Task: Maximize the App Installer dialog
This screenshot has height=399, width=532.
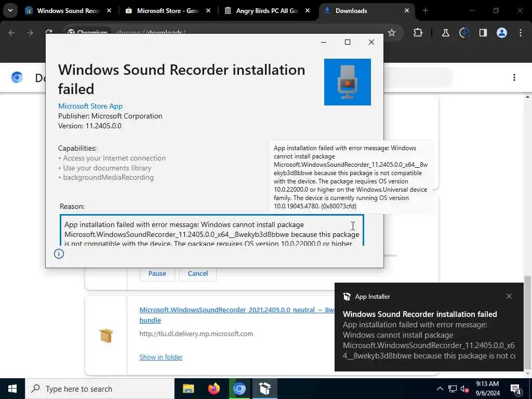Action: point(348,42)
